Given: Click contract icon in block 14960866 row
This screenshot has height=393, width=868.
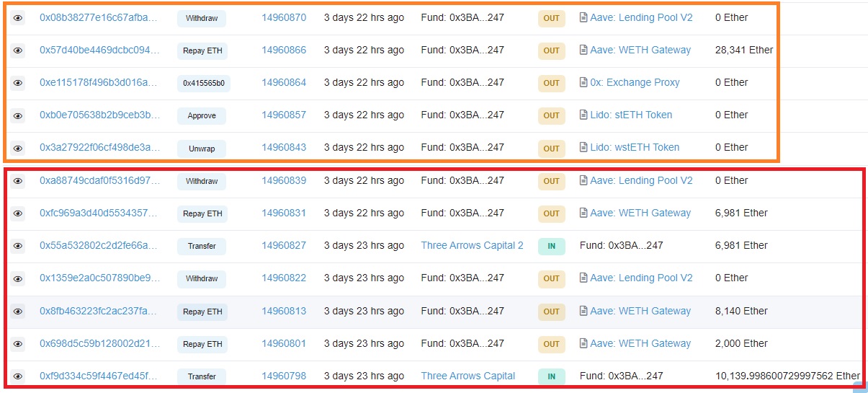Looking at the screenshot, I should pos(583,50).
